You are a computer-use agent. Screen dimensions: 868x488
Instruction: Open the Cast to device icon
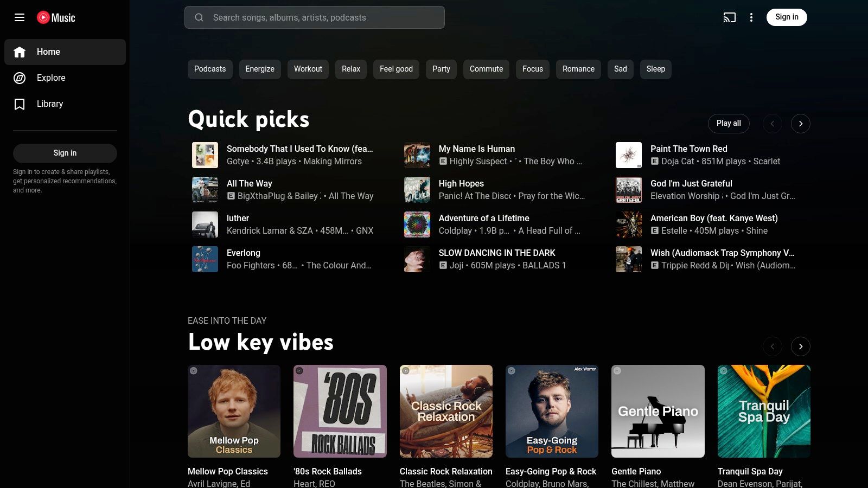point(729,17)
